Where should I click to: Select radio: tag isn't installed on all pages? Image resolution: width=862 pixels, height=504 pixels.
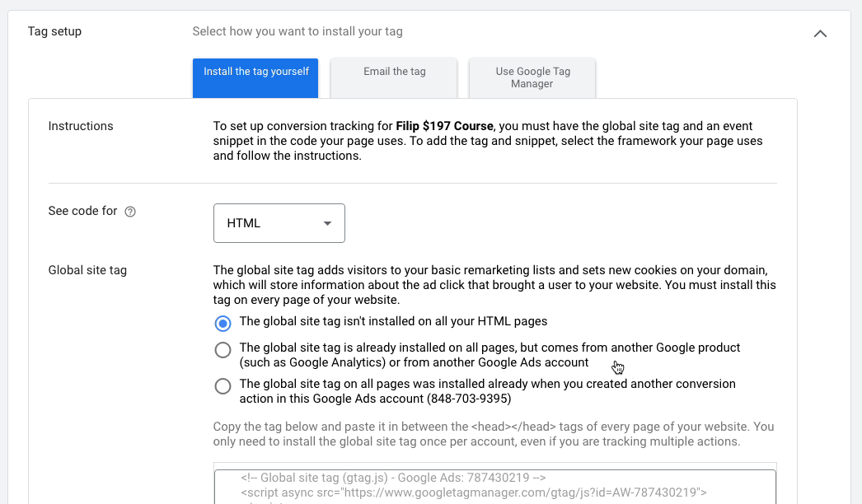tap(223, 322)
